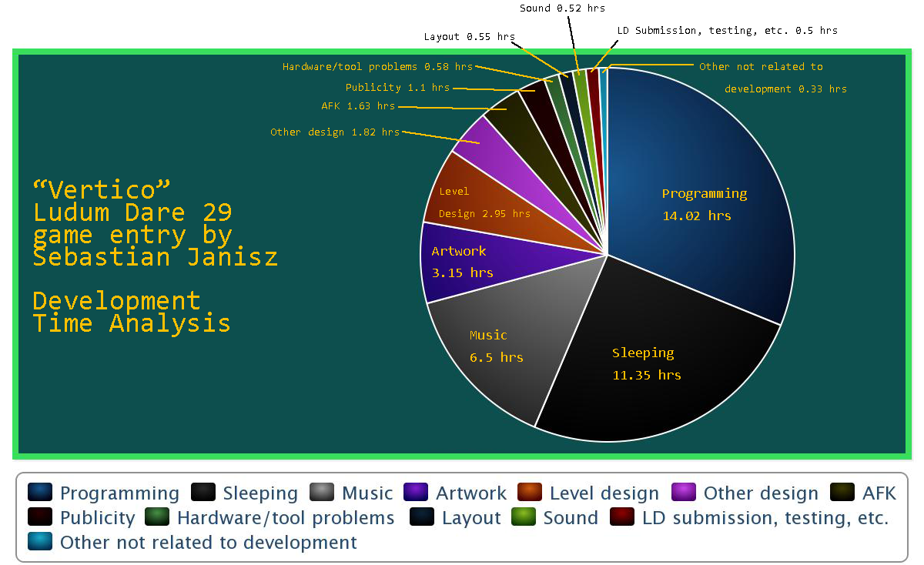924x565 pixels.
Task: Click the 'Publicity 1.1 hrs' data label
Action: (397, 88)
